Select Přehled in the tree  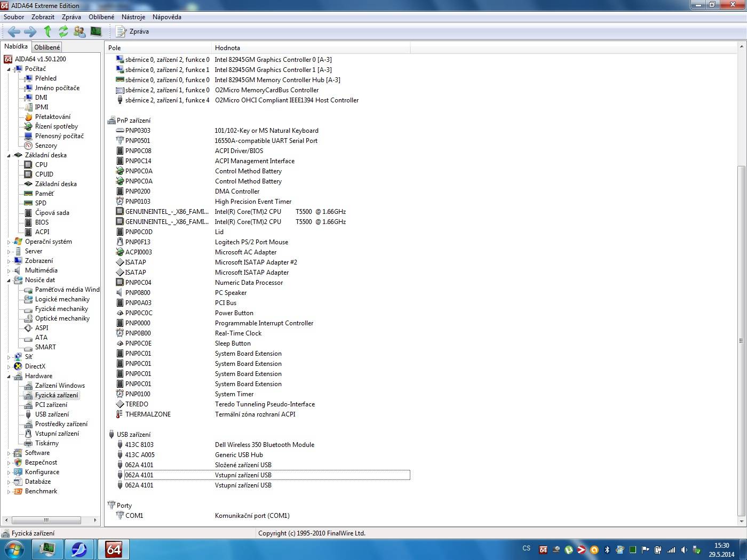tap(45, 78)
